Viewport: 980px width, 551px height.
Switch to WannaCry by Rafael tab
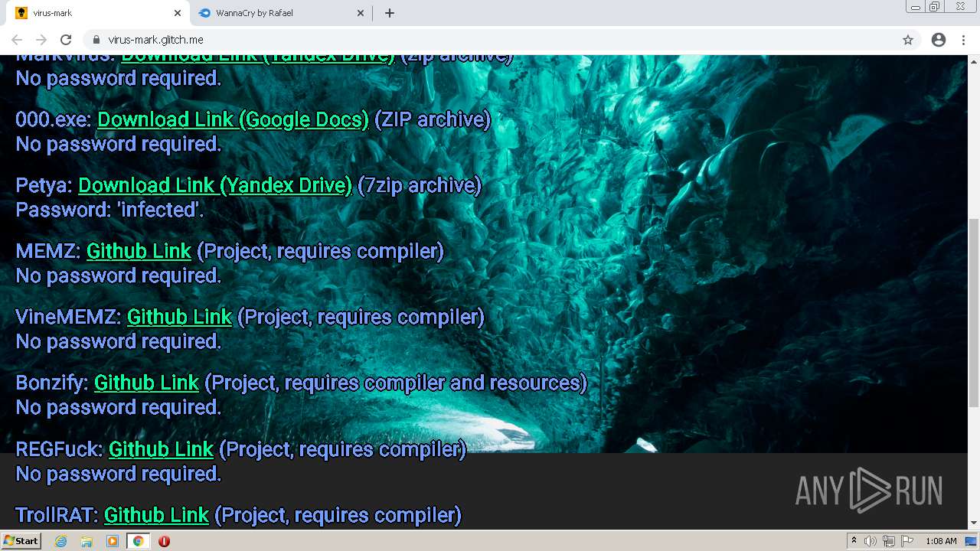(280, 13)
